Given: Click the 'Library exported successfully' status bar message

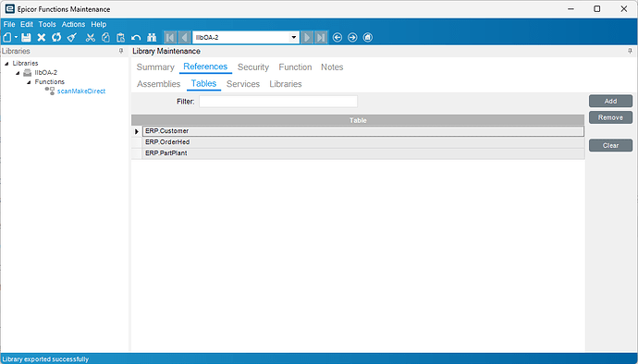Looking at the screenshot, I should [x=45, y=359].
